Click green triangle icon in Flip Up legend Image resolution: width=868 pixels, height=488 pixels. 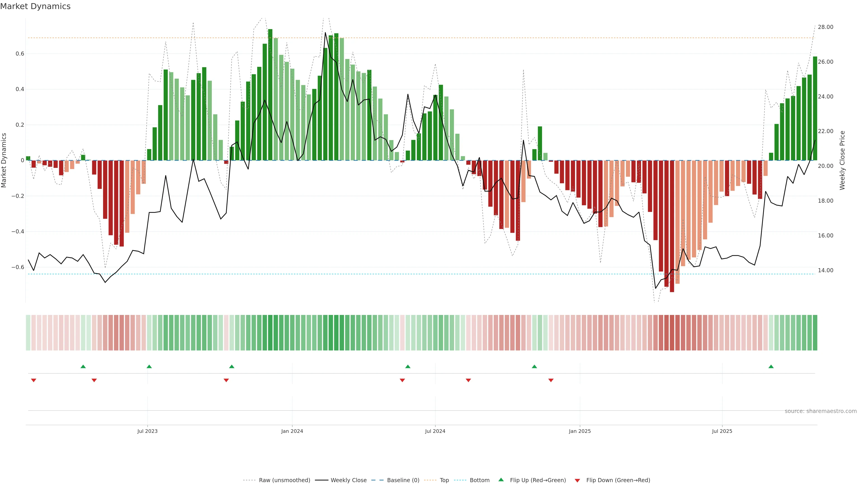(501, 480)
